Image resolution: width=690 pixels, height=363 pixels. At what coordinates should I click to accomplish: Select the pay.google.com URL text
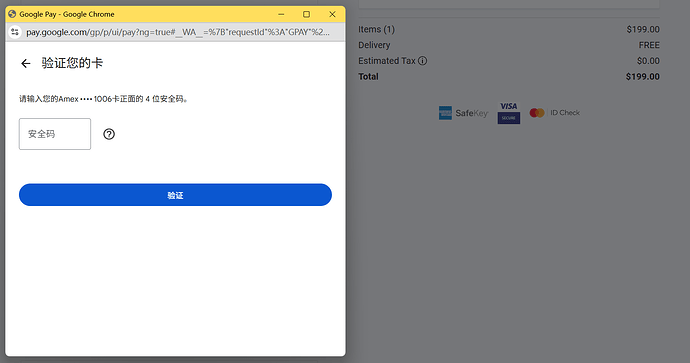pyautogui.click(x=177, y=32)
